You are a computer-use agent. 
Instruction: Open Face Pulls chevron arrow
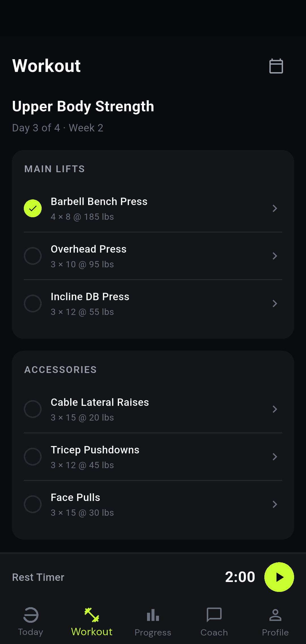tap(275, 504)
